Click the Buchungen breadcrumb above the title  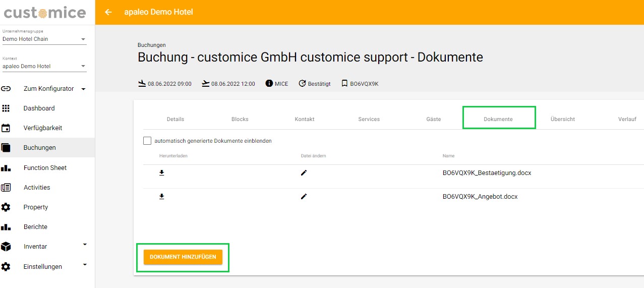(x=151, y=45)
